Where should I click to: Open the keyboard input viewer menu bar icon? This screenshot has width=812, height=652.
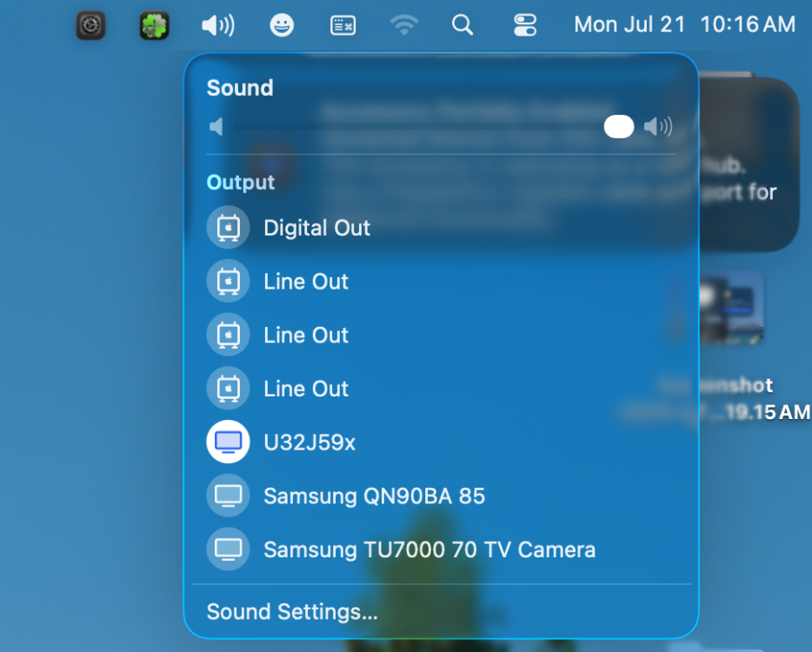(x=343, y=25)
